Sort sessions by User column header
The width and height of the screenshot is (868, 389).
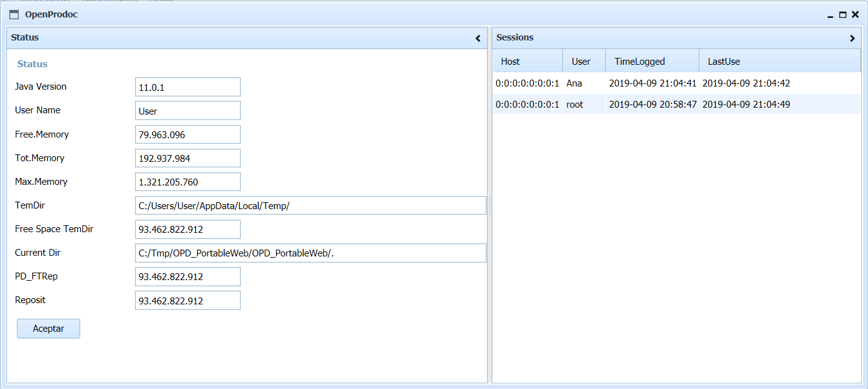584,61
